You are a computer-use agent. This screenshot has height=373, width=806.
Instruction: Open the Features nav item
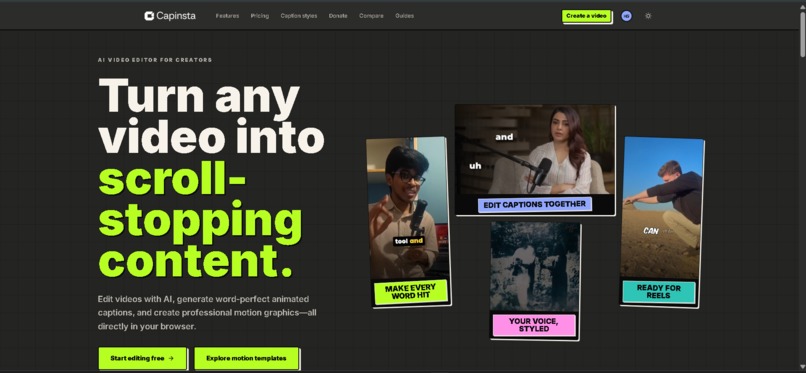[x=227, y=16]
